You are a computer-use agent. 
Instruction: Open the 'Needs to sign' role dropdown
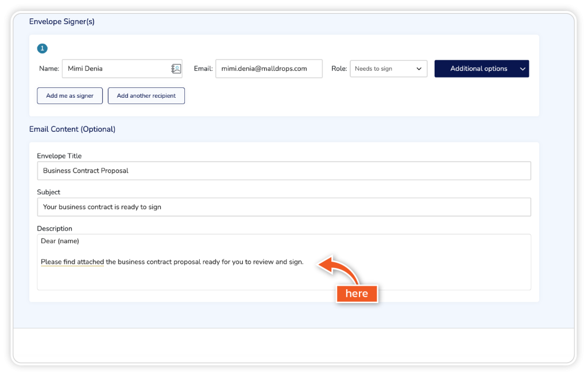tap(382, 68)
